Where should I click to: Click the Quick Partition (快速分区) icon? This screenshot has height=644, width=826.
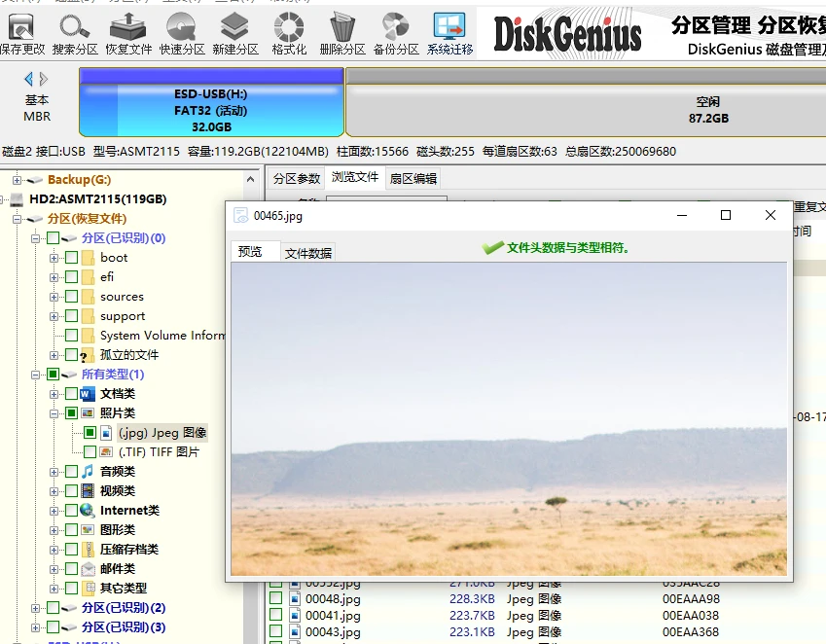pos(182,34)
